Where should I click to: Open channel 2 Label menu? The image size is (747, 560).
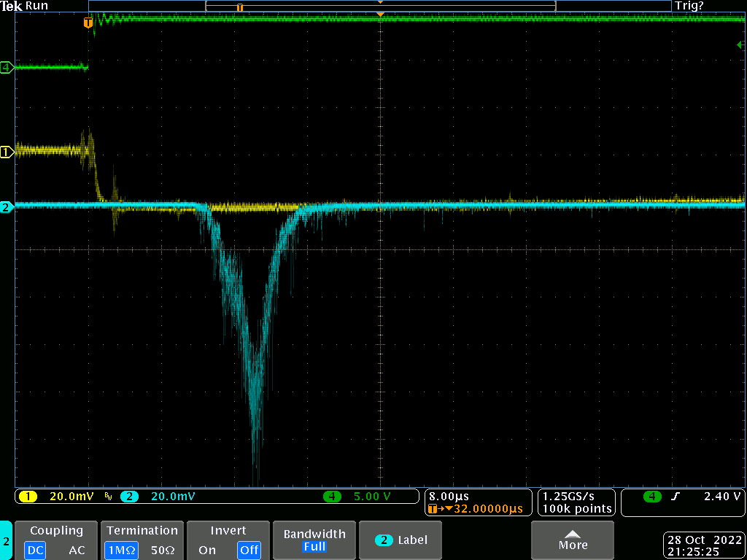point(401,540)
